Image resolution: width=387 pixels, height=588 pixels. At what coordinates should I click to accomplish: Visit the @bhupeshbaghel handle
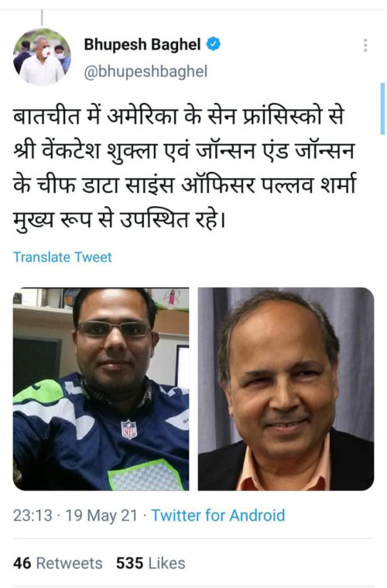(146, 71)
